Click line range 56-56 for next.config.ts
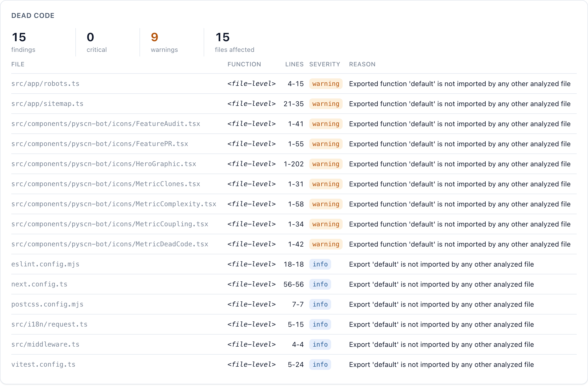 tap(293, 284)
